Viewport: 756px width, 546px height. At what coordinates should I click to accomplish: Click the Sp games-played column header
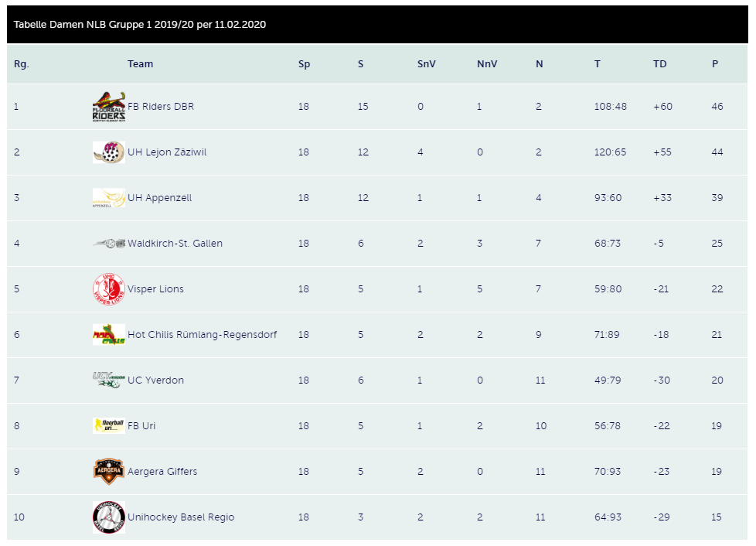[x=304, y=64]
